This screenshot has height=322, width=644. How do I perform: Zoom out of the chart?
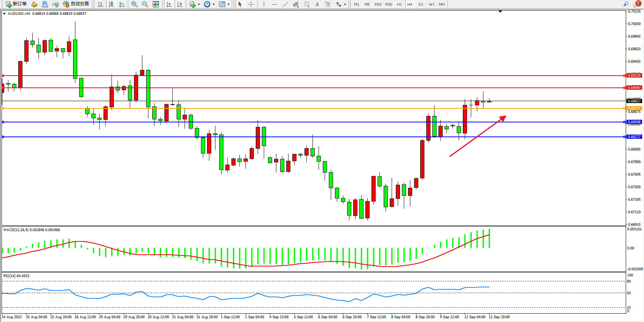tap(145, 4)
